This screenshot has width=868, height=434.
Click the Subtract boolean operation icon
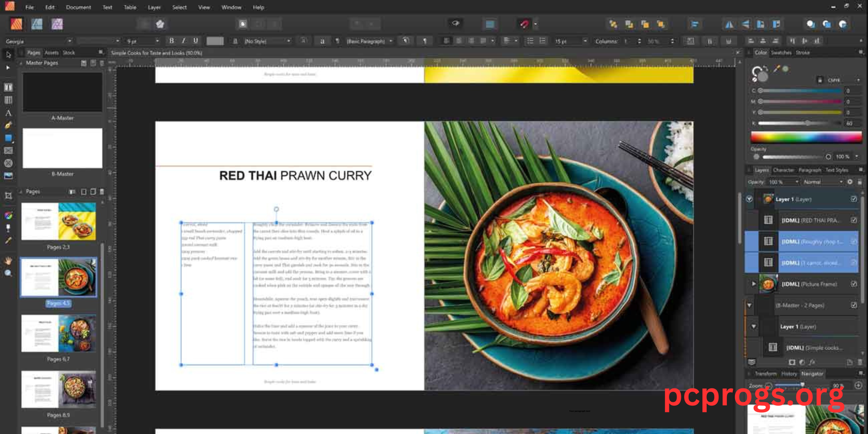(826, 24)
